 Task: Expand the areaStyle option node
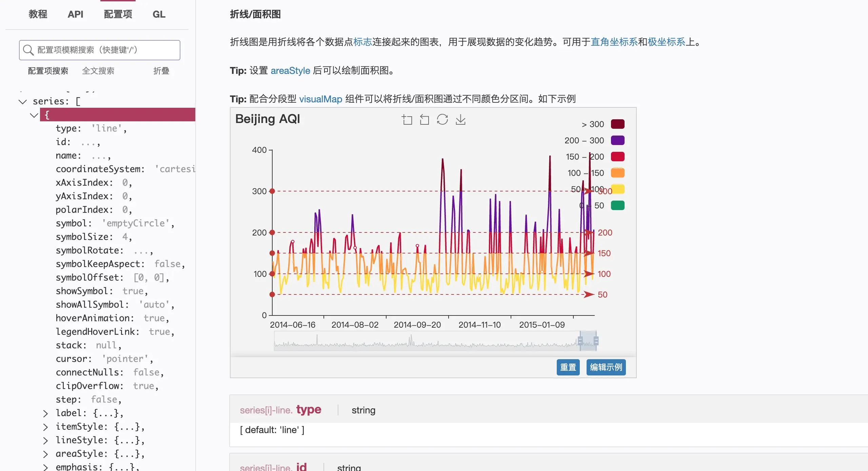tap(45, 454)
